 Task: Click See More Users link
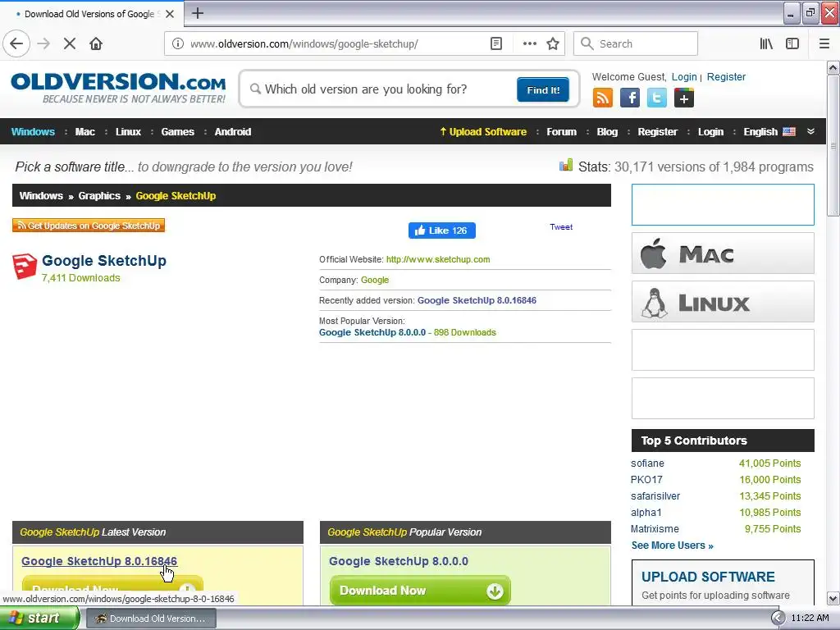click(x=673, y=546)
